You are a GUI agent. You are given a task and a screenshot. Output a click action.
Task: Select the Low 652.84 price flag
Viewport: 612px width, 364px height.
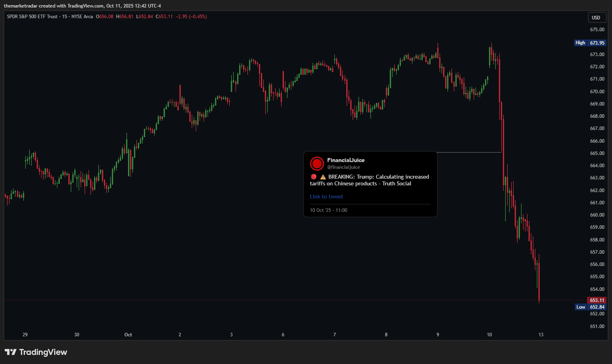[x=590, y=307]
